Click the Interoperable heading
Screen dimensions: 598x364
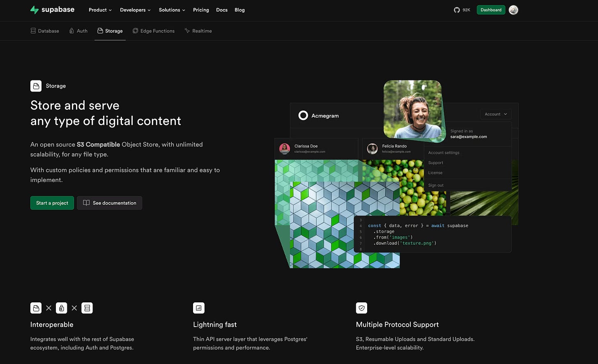click(52, 325)
